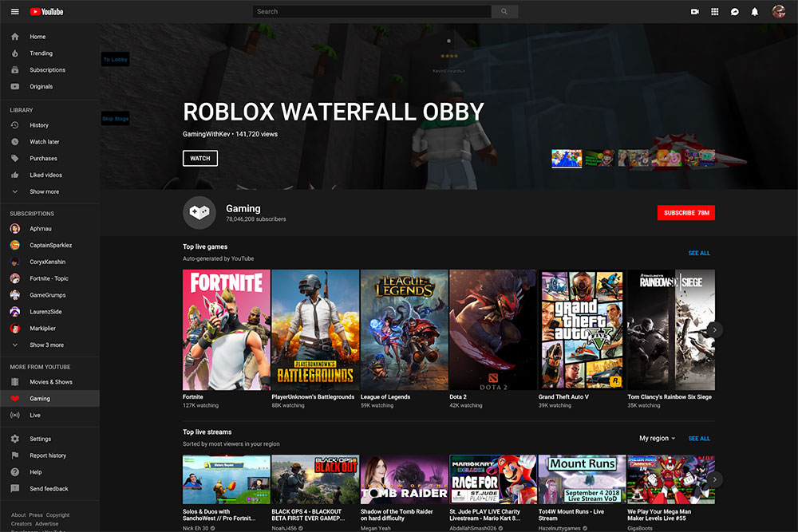Click the Home icon in sidebar
Screen dimensions: 798x532
14,37
